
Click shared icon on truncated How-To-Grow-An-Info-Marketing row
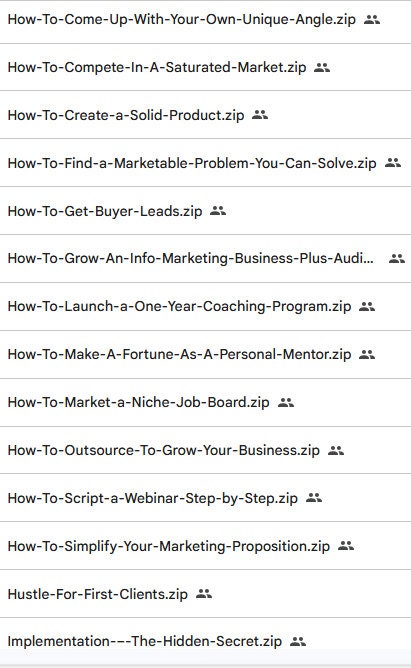[x=397, y=258]
